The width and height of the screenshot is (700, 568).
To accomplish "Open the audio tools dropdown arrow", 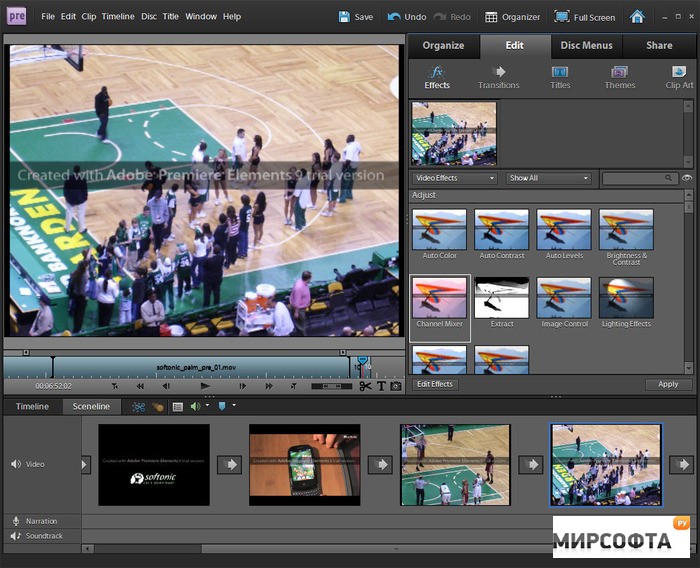I will coord(207,405).
